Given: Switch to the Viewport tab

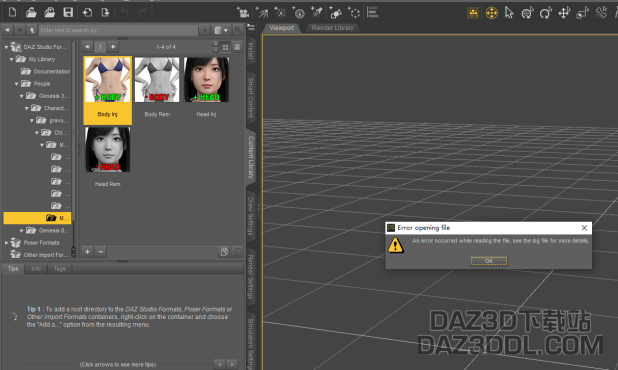Looking at the screenshot, I should coord(282,28).
